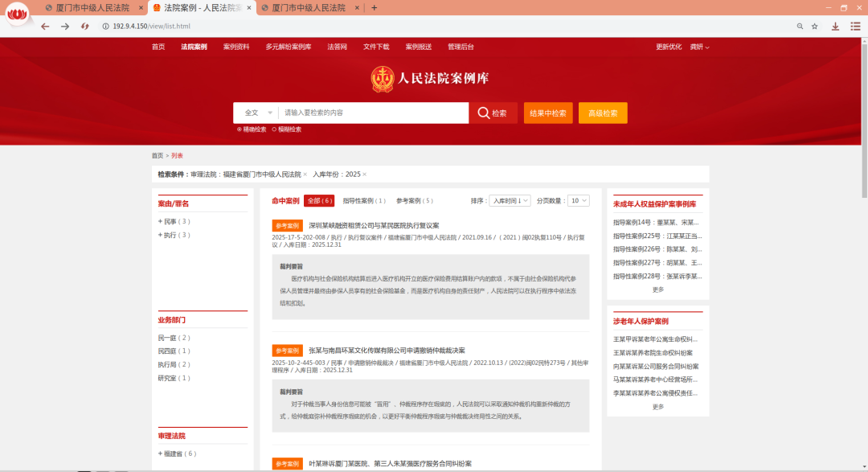Click the browser back arrow

[x=44, y=26]
